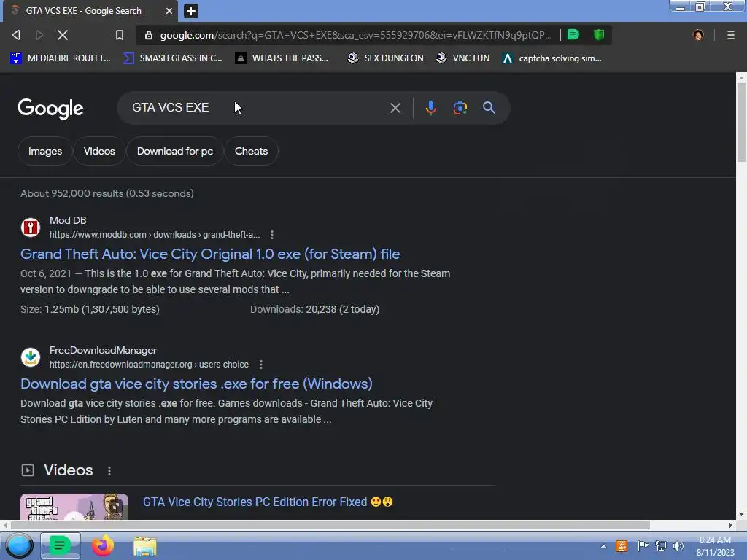Show hidden system tray icons
747x560 pixels.
click(603, 546)
